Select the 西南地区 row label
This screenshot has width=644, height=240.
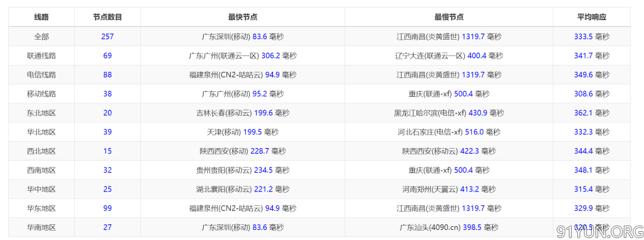click(x=42, y=170)
